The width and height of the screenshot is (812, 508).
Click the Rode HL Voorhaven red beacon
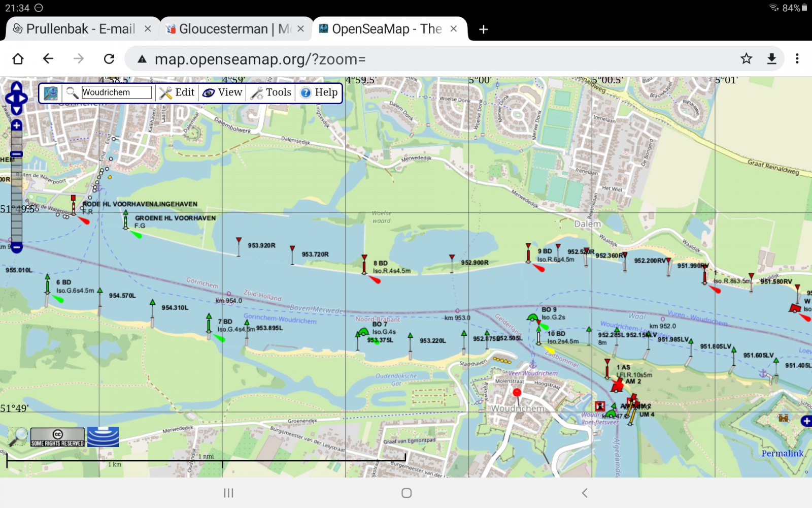[74, 205]
